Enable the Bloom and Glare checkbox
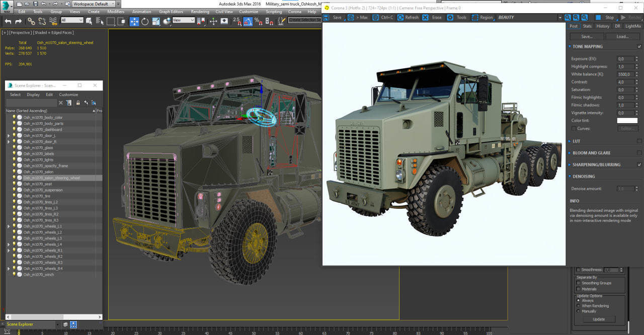Screen dimensions: 644x335 coord(639,153)
